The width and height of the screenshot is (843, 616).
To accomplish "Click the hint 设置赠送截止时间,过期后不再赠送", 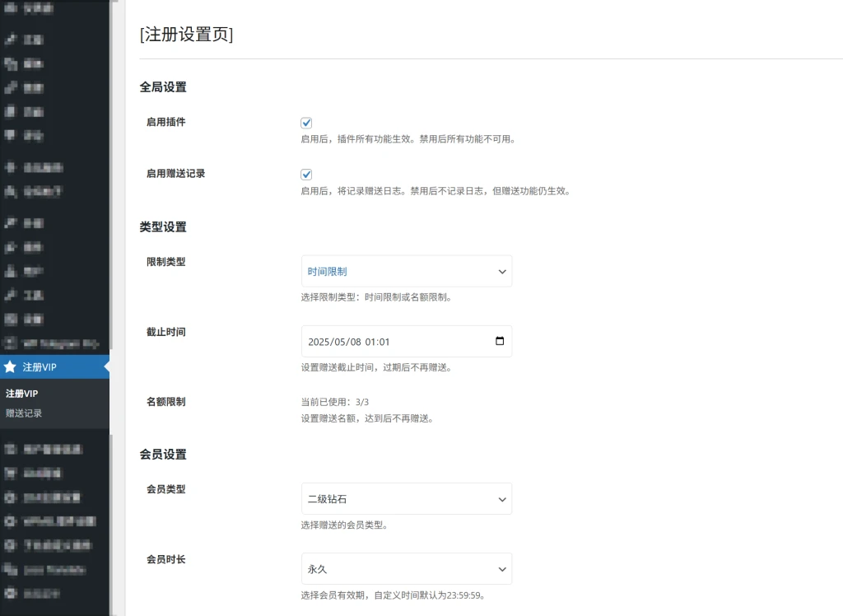I will click(x=376, y=367).
